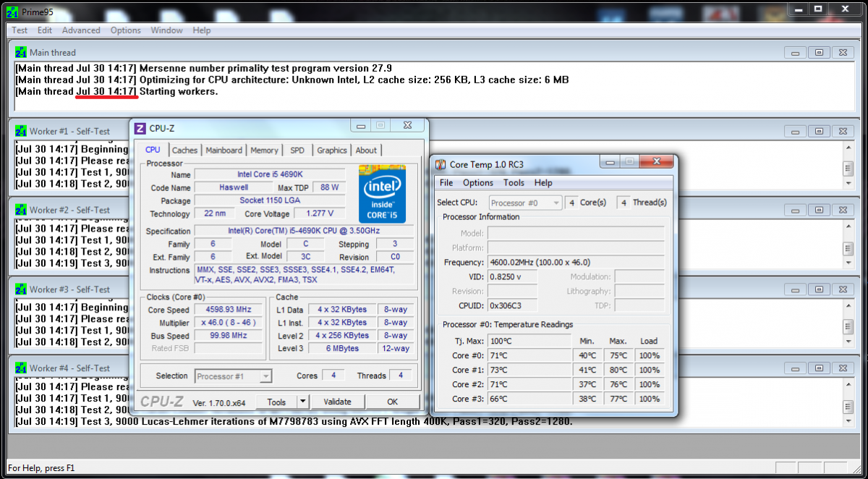Open the Window menu in Prime95
This screenshot has width=868, height=479.
coord(167,30)
